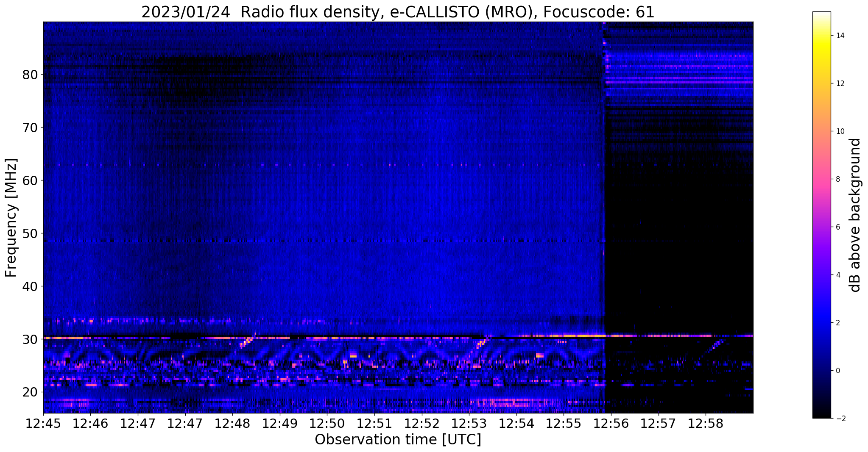
Task: Click the 6 tick on the colorbar
Action: point(837,227)
